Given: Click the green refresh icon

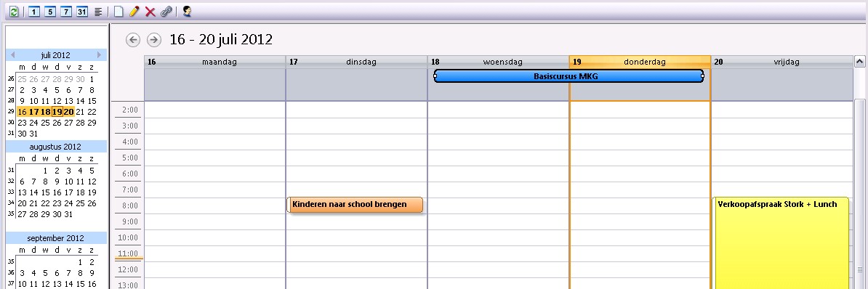Looking at the screenshot, I should pos(14,11).
